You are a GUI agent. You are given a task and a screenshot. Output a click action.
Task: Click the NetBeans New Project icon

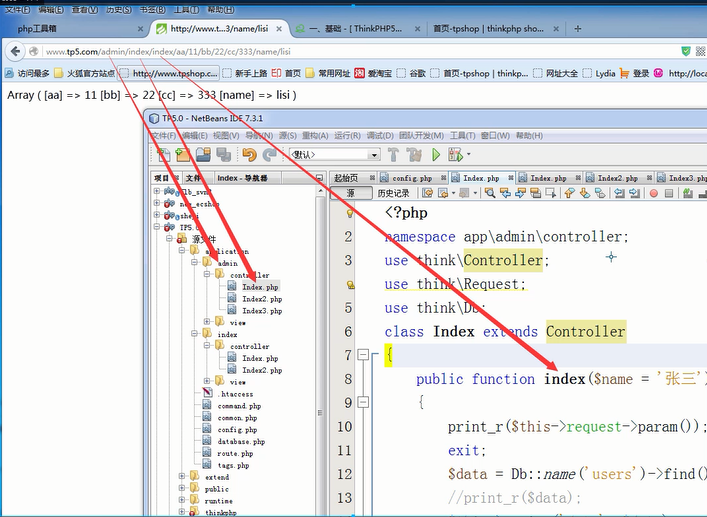tap(183, 155)
